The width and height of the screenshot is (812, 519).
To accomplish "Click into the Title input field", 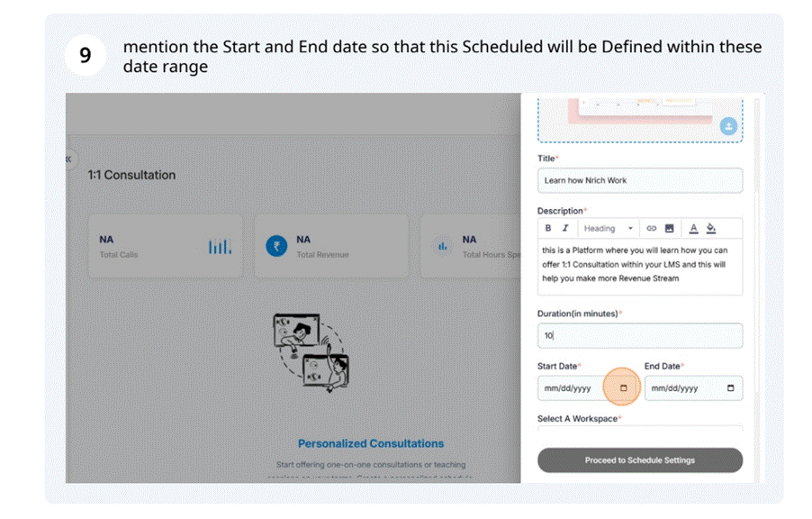I will tap(640, 180).
